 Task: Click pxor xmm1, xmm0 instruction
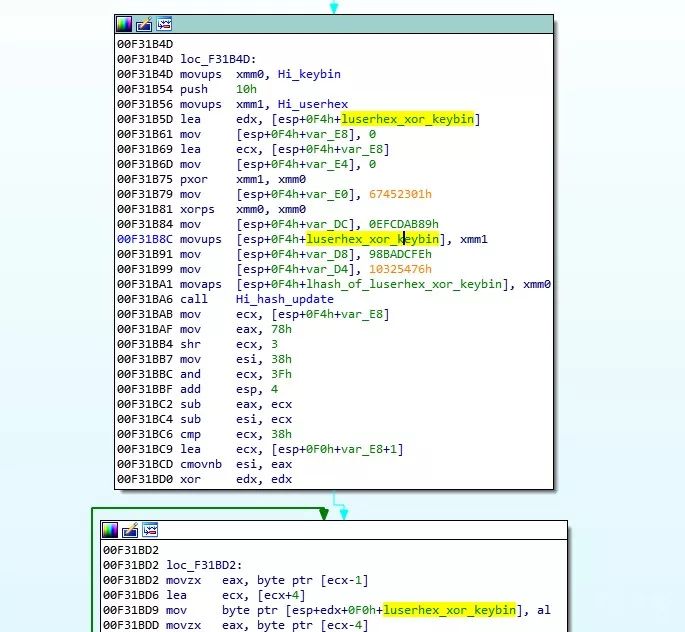[x=243, y=179]
